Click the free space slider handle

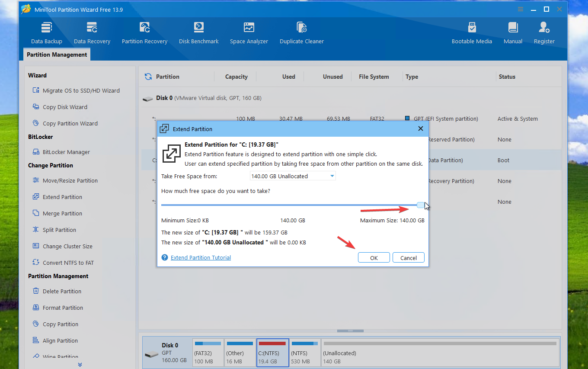click(x=421, y=205)
